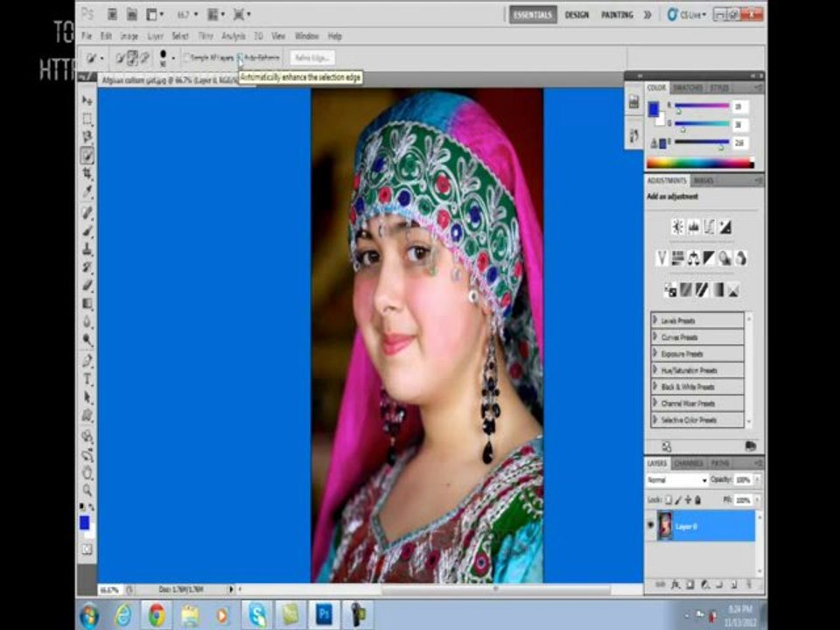Open the Window menu
Image resolution: width=840 pixels, height=630 pixels.
click(306, 36)
